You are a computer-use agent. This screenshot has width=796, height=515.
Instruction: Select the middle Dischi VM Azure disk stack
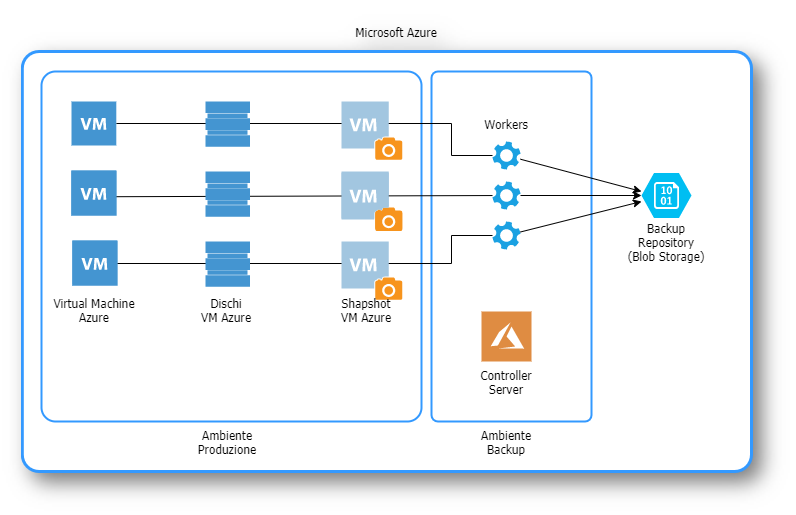tap(227, 194)
